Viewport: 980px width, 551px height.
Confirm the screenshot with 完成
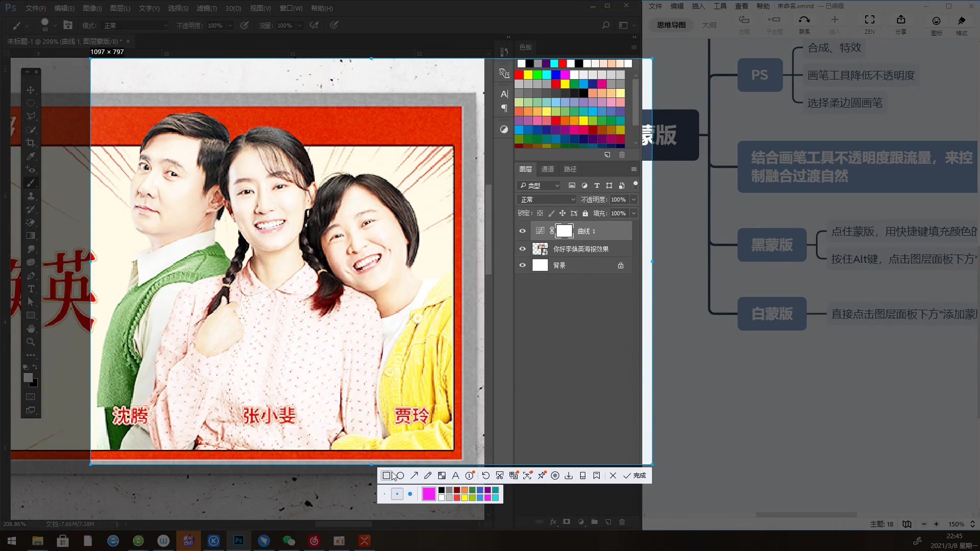634,475
